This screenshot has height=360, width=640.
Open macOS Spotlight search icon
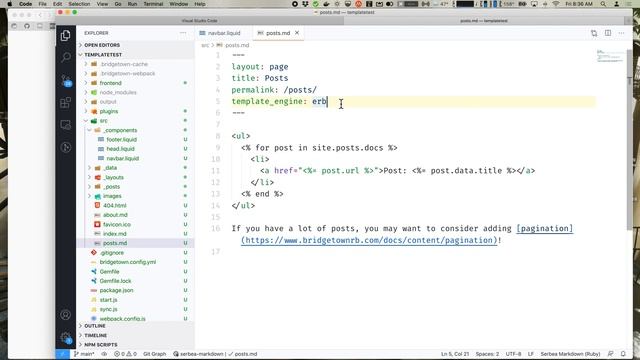pos(603,4)
